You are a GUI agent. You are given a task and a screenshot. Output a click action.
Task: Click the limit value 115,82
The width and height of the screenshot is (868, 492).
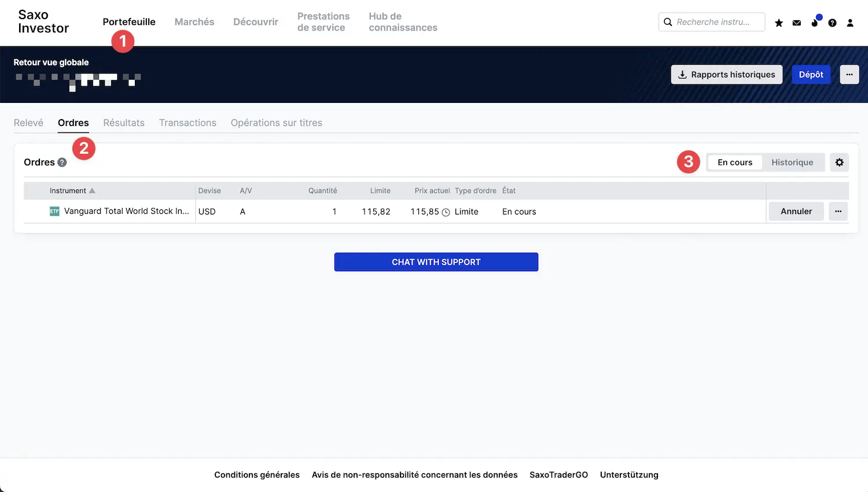click(x=376, y=212)
